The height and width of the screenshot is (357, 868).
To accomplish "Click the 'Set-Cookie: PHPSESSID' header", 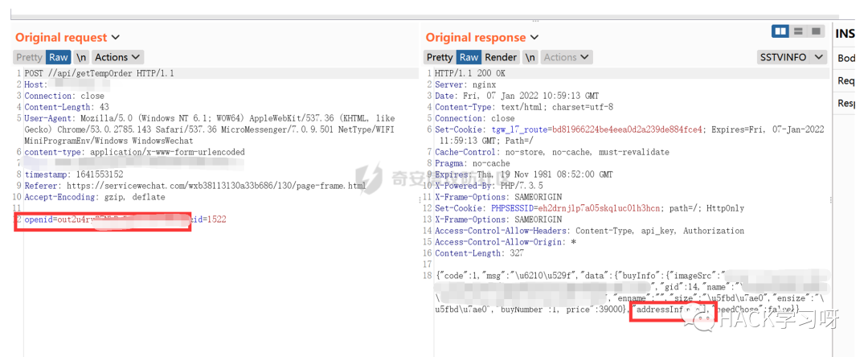I will pos(590,209).
